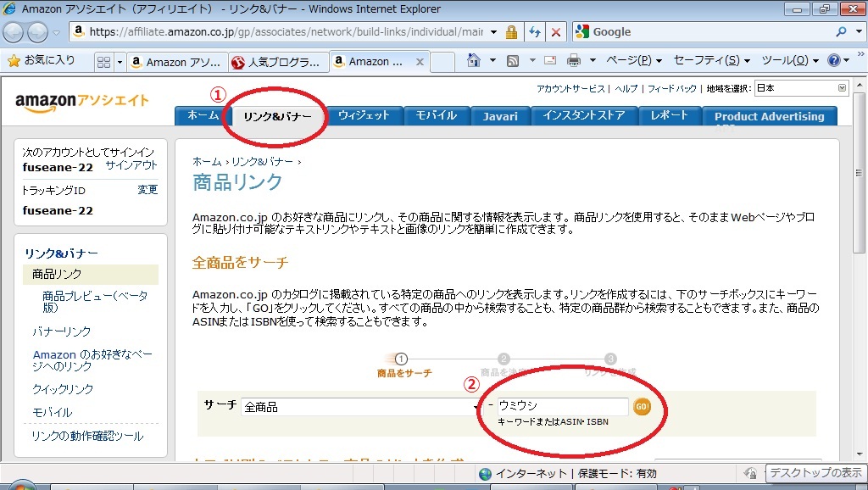Viewport: 868px width, 490px height.
Task: Open 商品プレビュー(ベータ版) sidebar link
Action: point(95,302)
